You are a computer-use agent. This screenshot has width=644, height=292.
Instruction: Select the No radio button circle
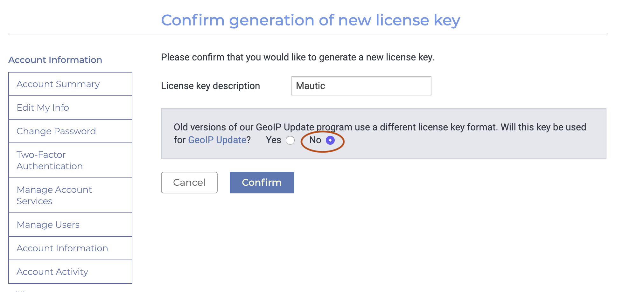330,140
